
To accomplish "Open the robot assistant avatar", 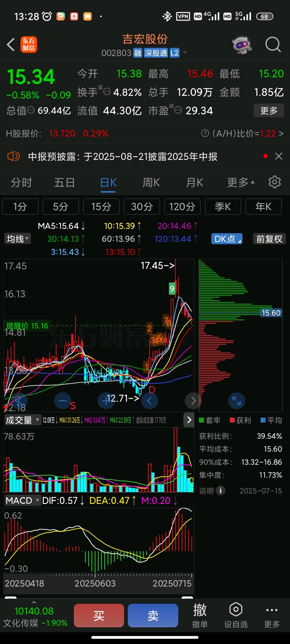I will [x=242, y=45].
